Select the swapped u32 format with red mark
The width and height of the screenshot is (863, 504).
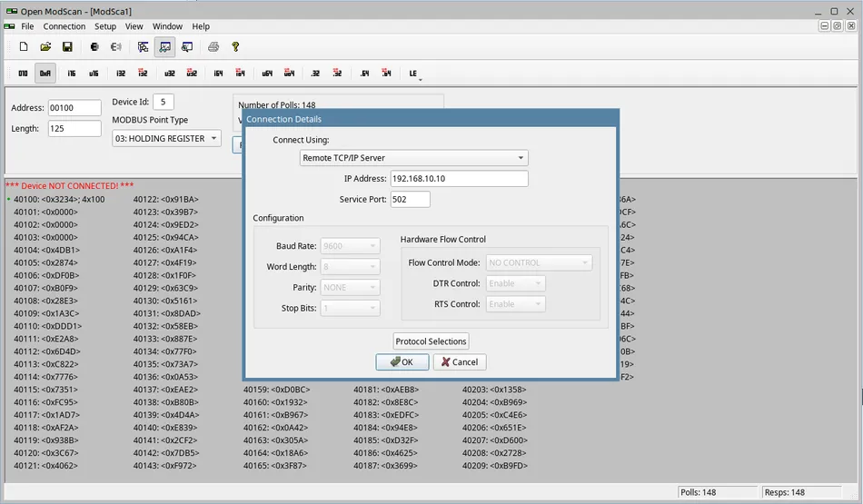point(192,74)
